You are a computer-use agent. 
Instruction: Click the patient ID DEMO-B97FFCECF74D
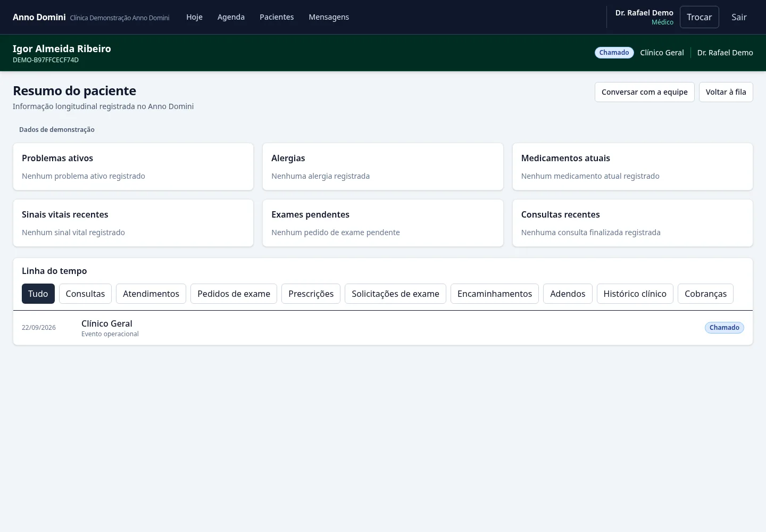[x=46, y=60]
